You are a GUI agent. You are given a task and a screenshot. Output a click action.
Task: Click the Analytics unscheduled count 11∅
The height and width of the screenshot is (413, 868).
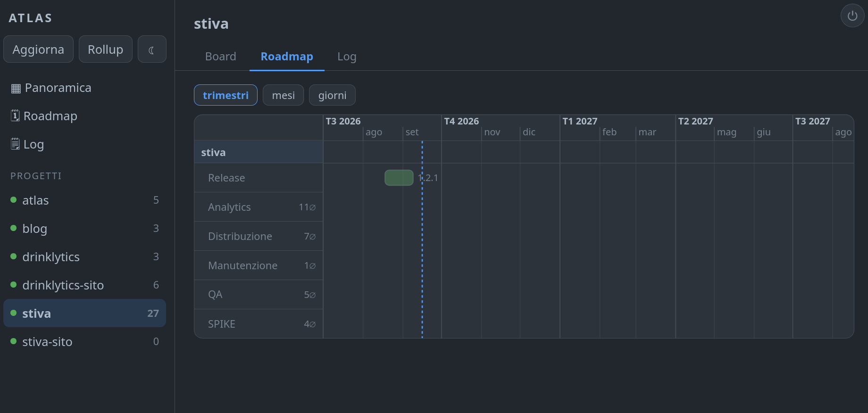click(307, 207)
